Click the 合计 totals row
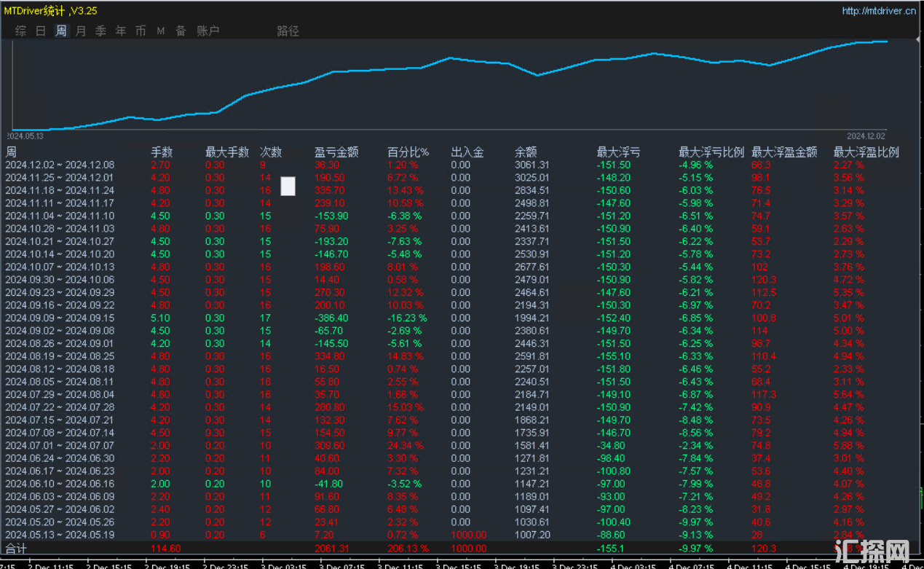Screen dimensions: 924x569 click(x=462, y=548)
